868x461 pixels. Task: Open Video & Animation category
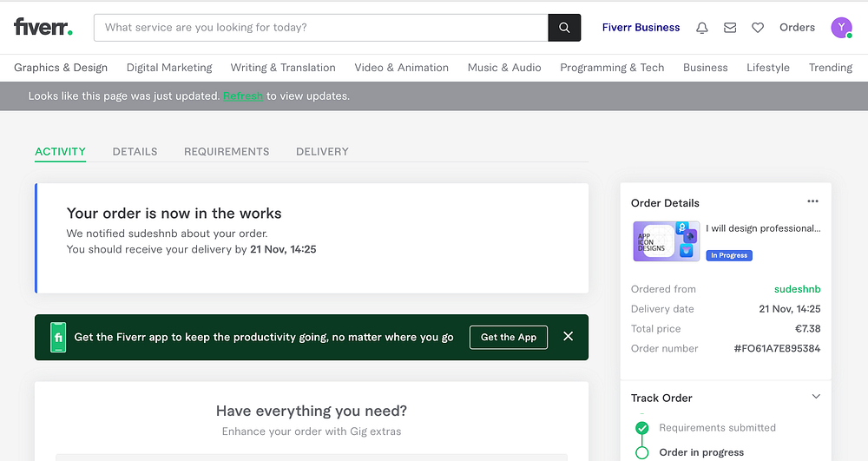(401, 68)
